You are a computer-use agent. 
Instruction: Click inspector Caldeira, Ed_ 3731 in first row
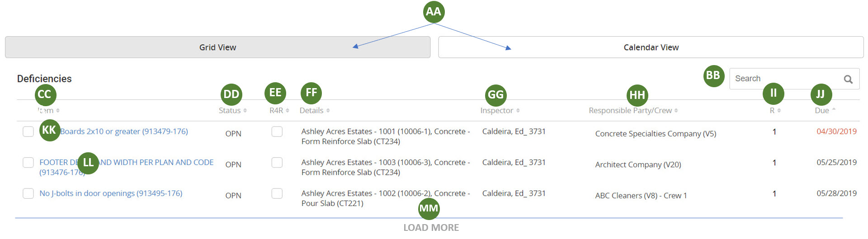pyautogui.click(x=514, y=131)
